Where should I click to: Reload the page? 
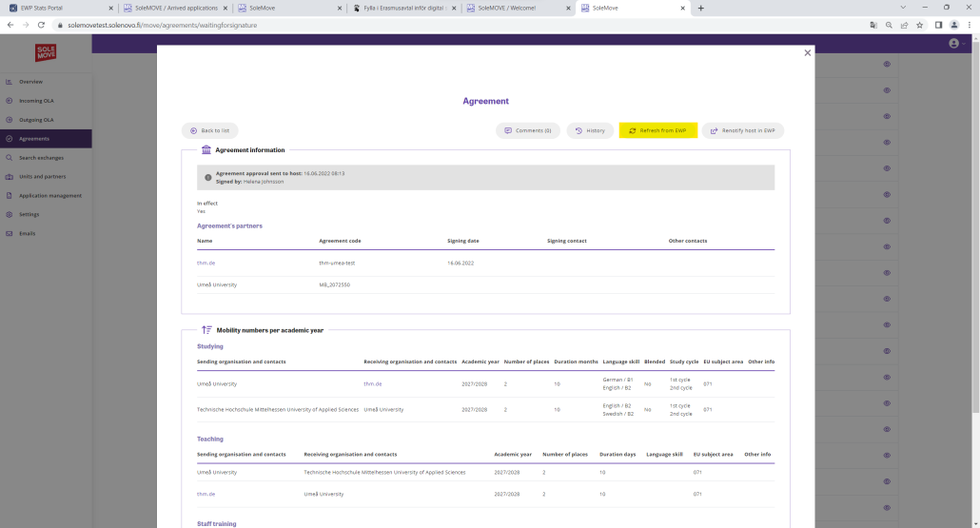click(41, 25)
